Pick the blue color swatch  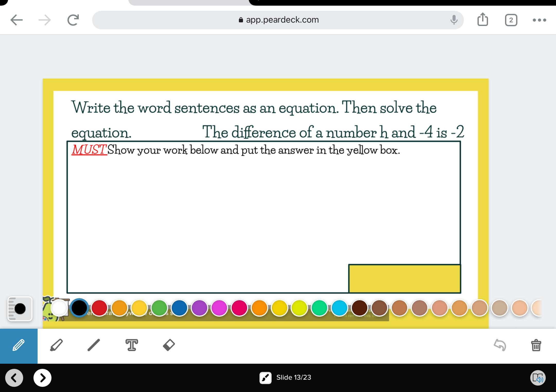(179, 308)
